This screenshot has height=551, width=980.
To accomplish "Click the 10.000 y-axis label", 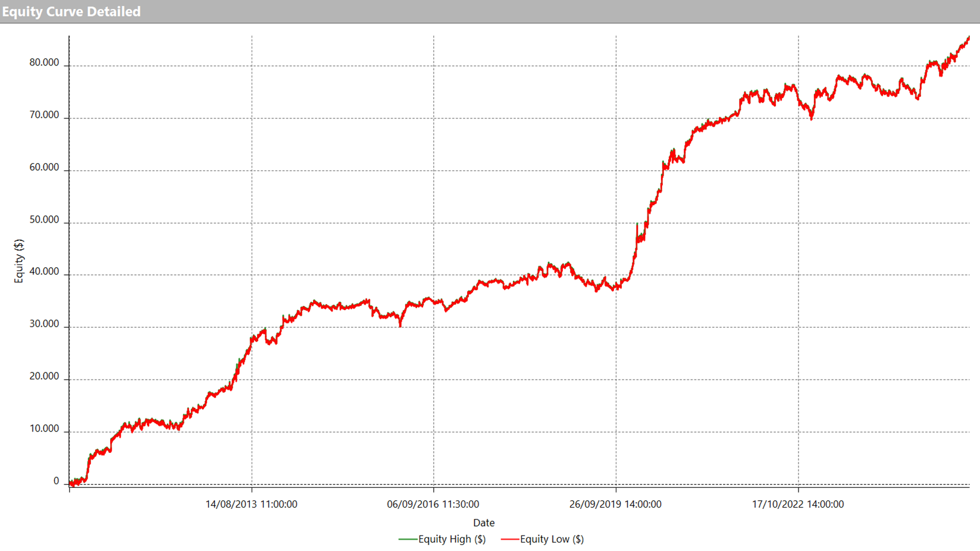I will pos(44,428).
